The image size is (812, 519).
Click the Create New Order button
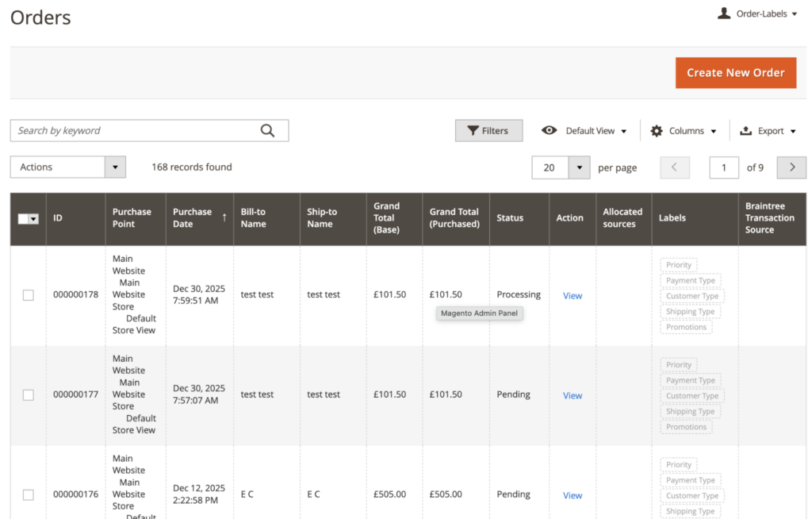[735, 72]
